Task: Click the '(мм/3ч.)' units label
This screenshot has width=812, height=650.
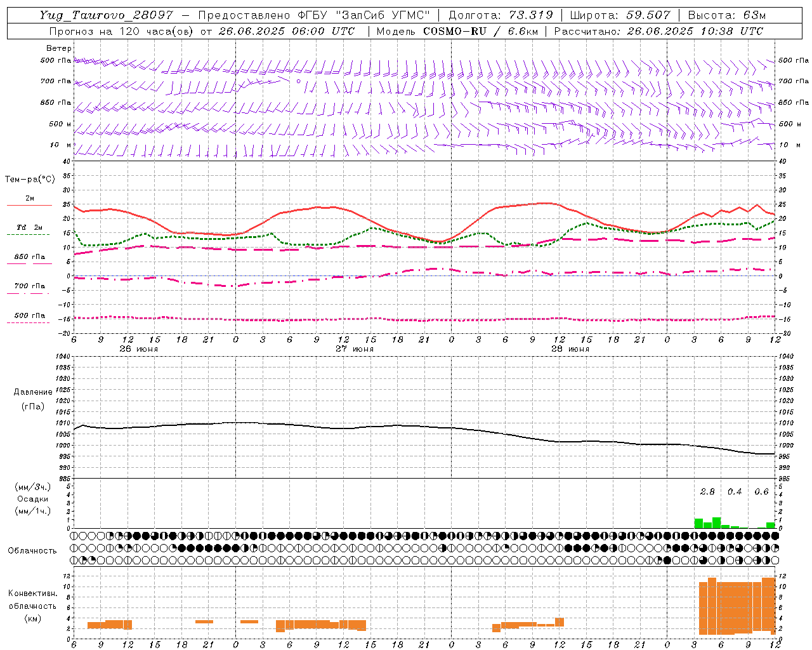Action: pyautogui.click(x=33, y=487)
